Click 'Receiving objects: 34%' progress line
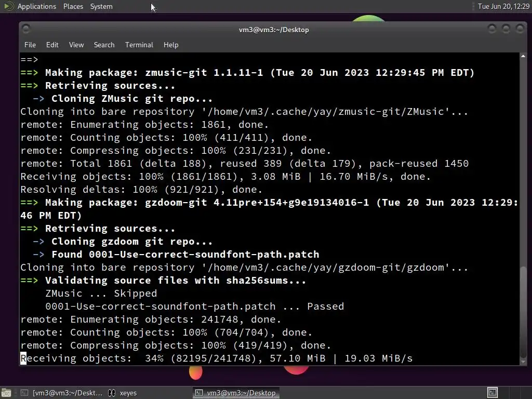The width and height of the screenshot is (532, 399). [217, 358]
